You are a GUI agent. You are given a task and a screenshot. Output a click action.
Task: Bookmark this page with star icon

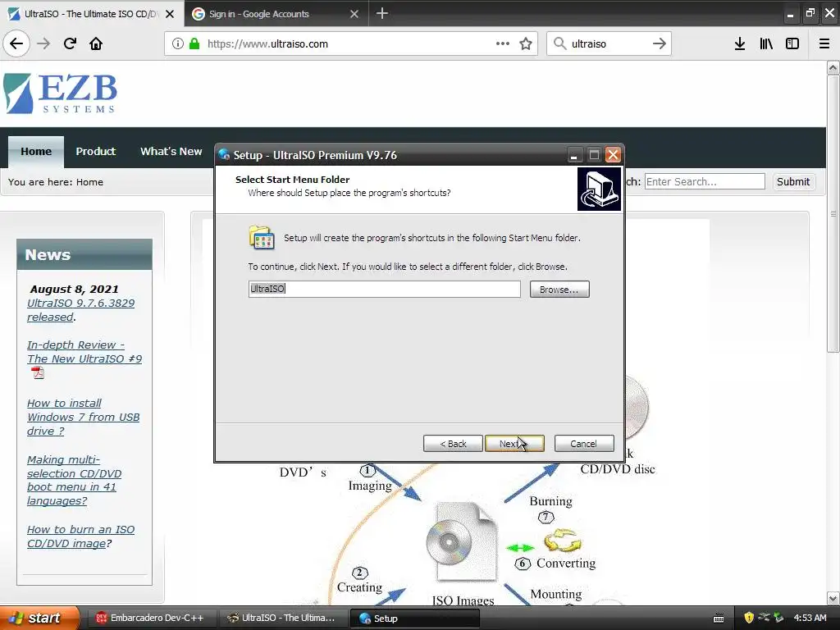(x=526, y=43)
